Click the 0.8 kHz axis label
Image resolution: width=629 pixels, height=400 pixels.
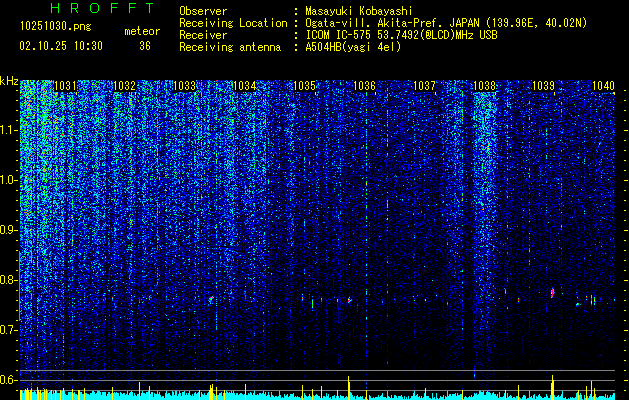pyautogui.click(x=9, y=280)
